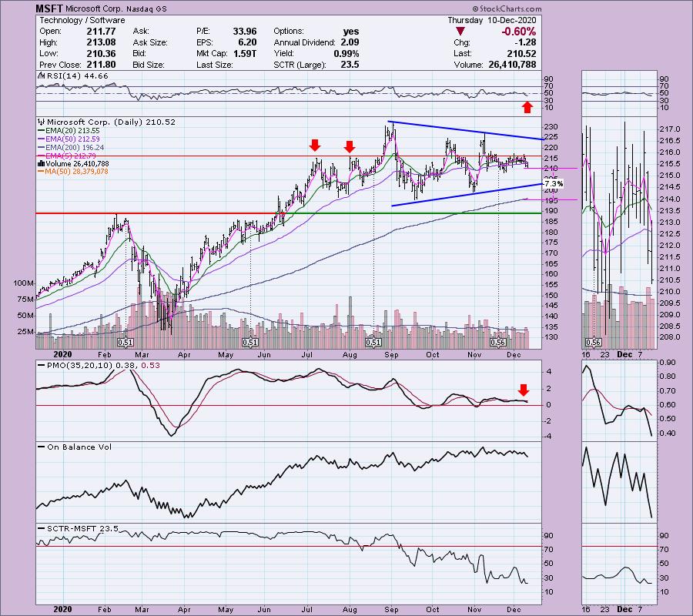The height and width of the screenshot is (616, 693).
Task: Select the Bid Size field label
Action: [149, 65]
